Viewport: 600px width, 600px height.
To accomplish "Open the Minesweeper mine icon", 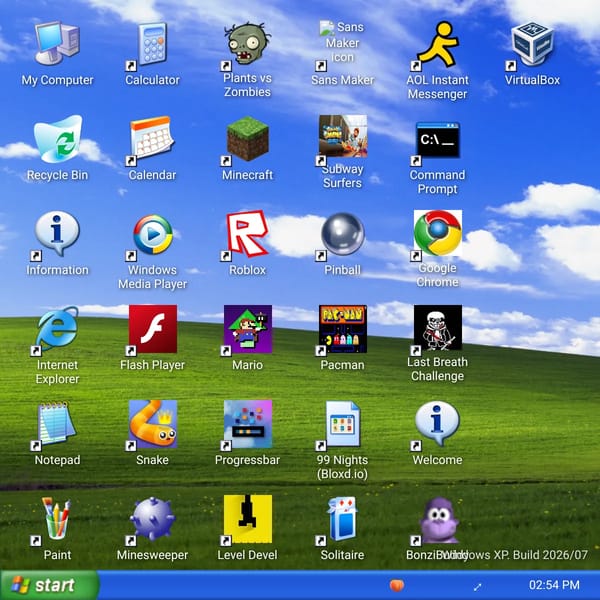I will tap(153, 519).
